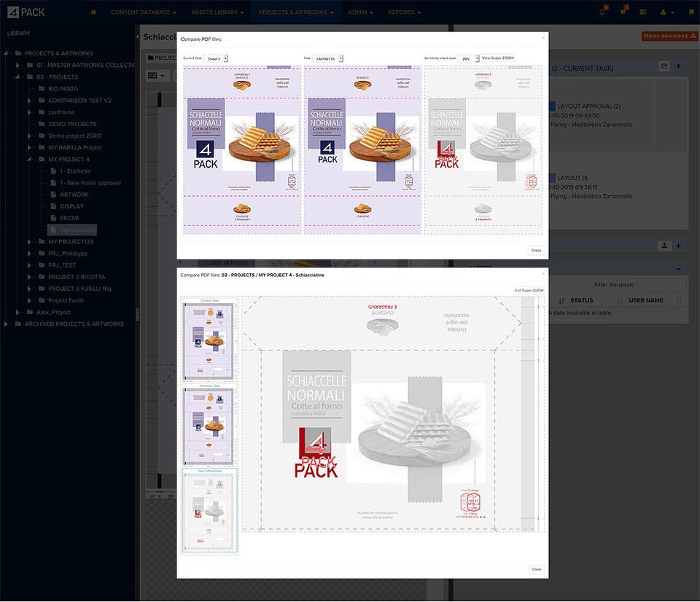Click View Super ZOOM button

(x=497, y=58)
